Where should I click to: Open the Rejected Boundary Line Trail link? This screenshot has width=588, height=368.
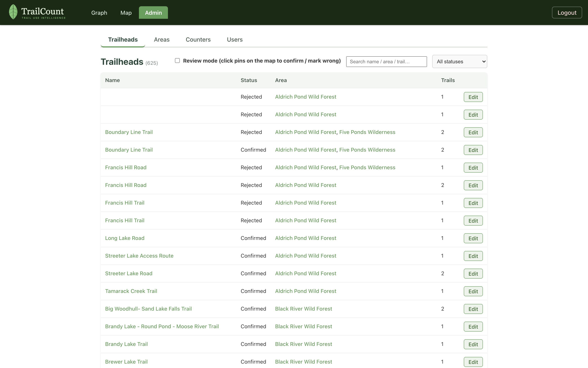click(x=129, y=132)
